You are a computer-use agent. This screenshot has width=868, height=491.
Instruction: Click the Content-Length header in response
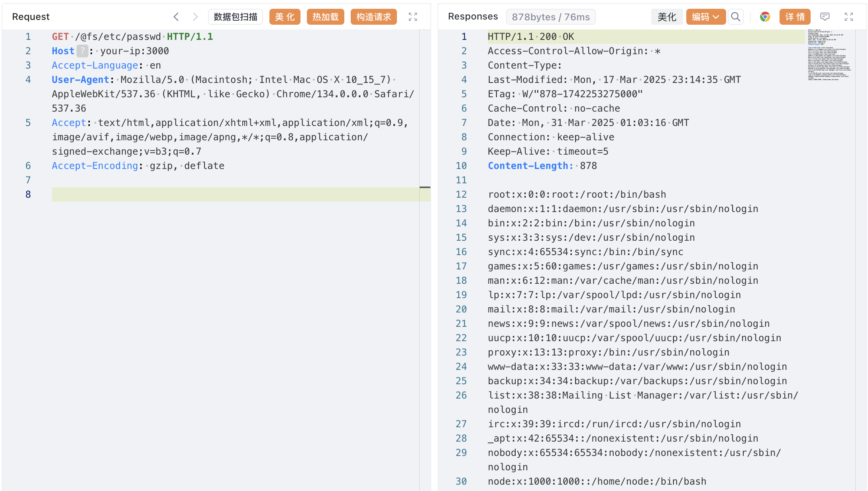(530, 166)
